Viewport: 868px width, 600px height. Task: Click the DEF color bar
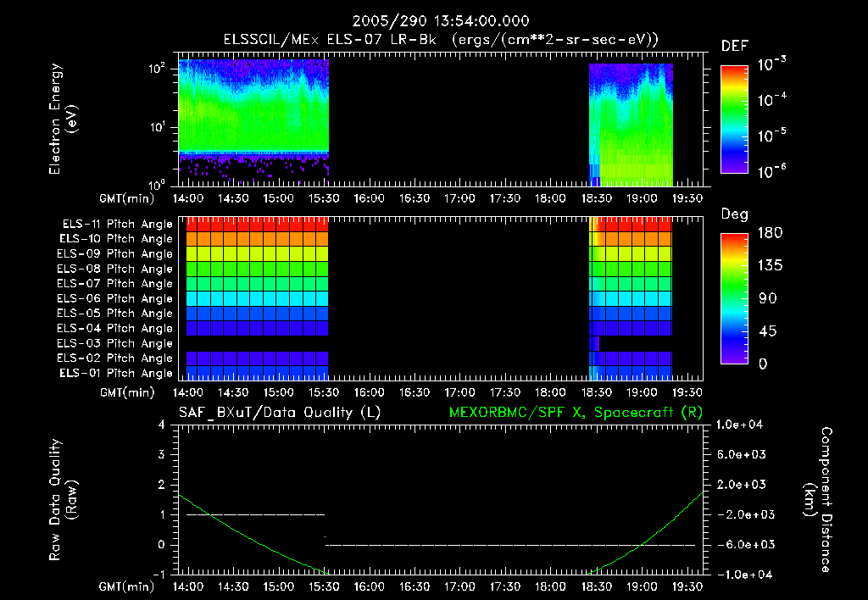pyautogui.click(x=734, y=119)
